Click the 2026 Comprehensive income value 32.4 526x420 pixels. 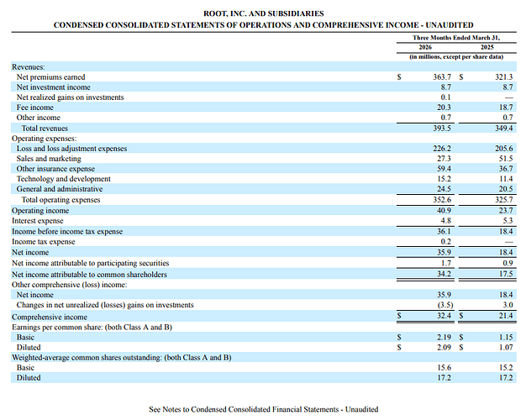pos(444,316)
